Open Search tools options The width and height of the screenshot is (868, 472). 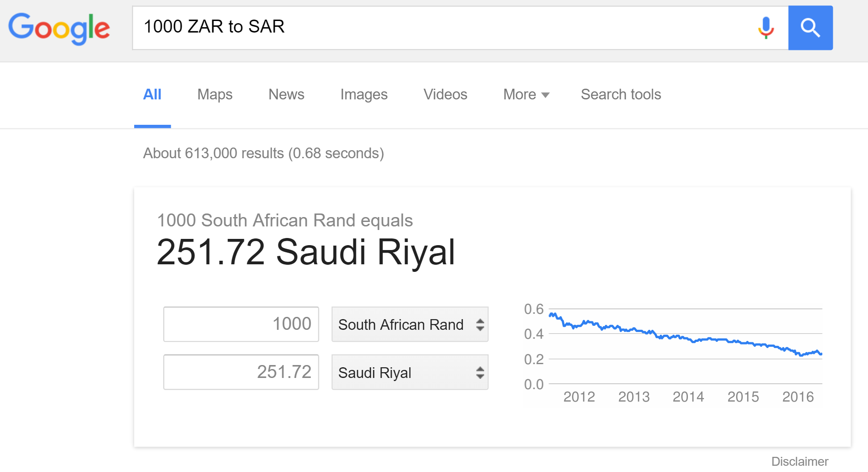[x=621, y=94]
